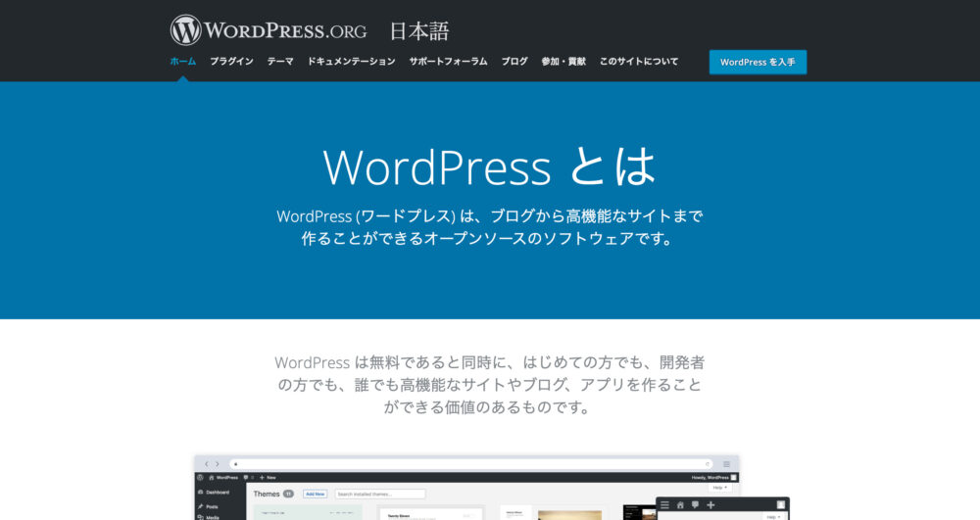Image resolution: width=980 pixels, height=520 pixels.
Task: Click text line の方でも、誰でも高機能なサイトやブログ、アプリを作ること
Action: 489,385
